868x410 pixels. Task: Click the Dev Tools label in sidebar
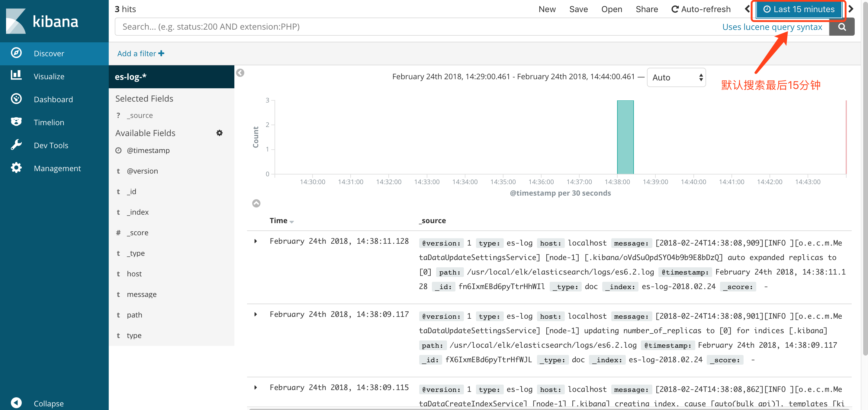pos(51,145)
